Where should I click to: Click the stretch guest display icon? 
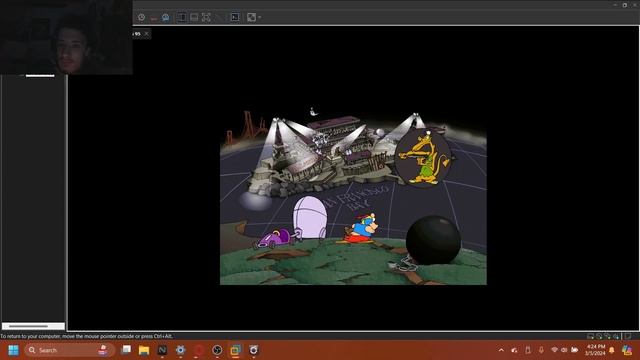pos(251,18)
